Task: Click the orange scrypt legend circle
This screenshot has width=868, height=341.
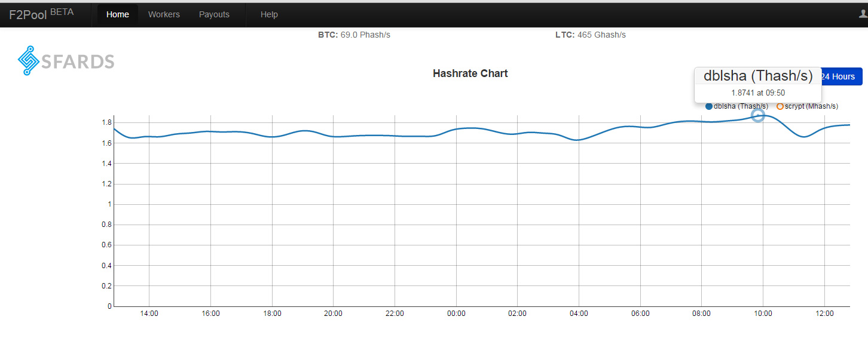Action: pyautogui.click(x=780, y=106)
